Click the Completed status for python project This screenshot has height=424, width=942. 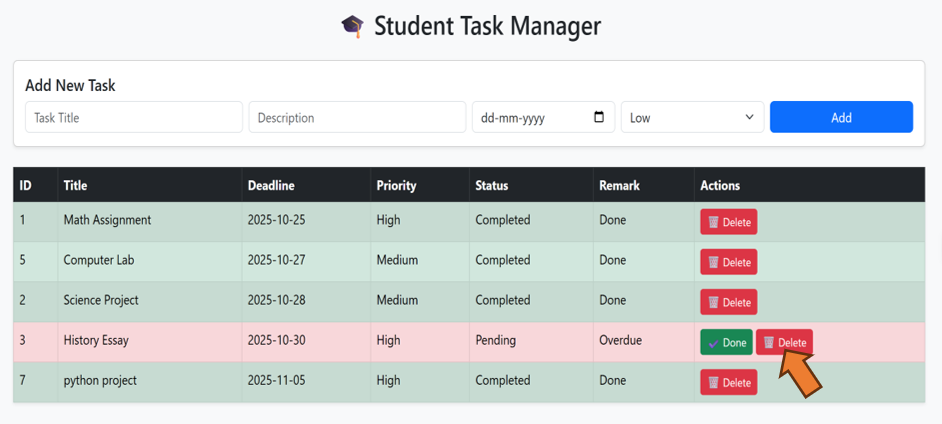coord(532,381)
